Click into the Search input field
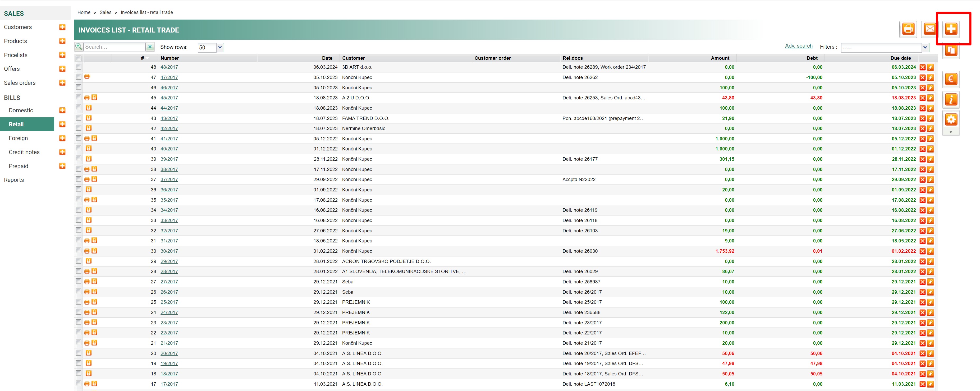This screenshot has width=980, height=391. pos(114,47)
